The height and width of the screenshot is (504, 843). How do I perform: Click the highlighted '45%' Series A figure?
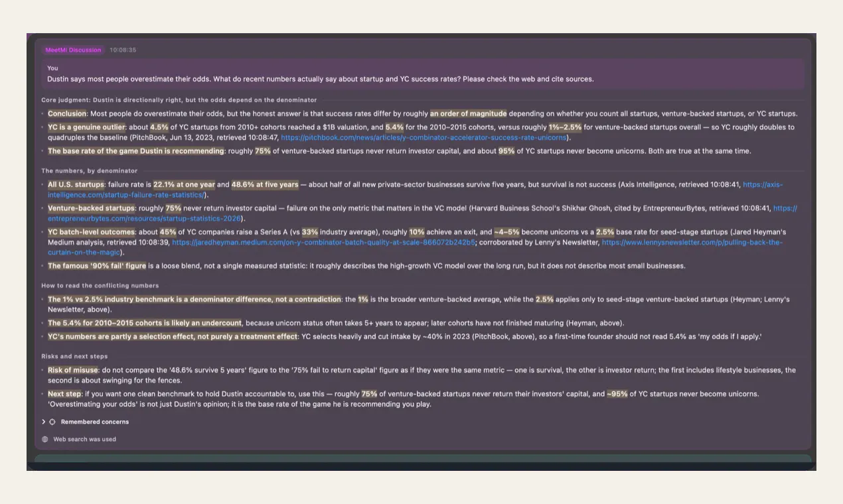[x=168, y=232]
